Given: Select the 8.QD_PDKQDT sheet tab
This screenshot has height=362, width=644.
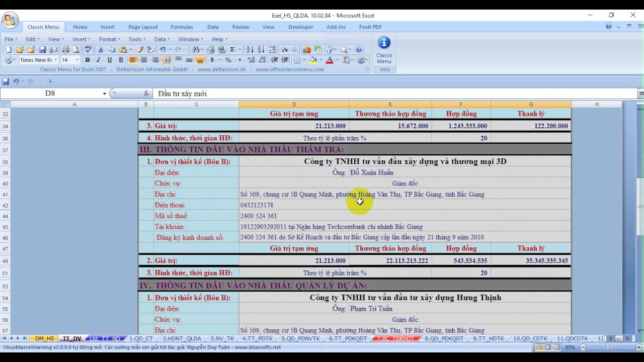Looking at the screenshot, I should [x=444, y=339].
